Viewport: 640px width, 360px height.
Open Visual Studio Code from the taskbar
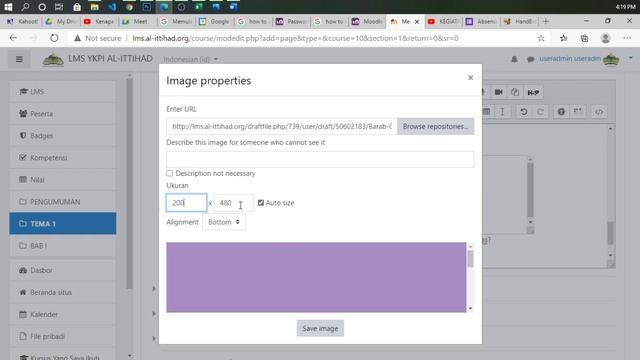pyautogui.click(x=112, y=7)
